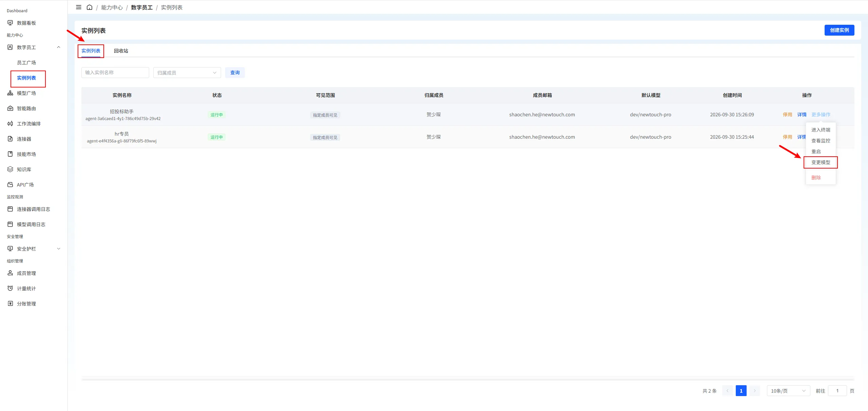Focus the 输入实例名称 search field

115,73
